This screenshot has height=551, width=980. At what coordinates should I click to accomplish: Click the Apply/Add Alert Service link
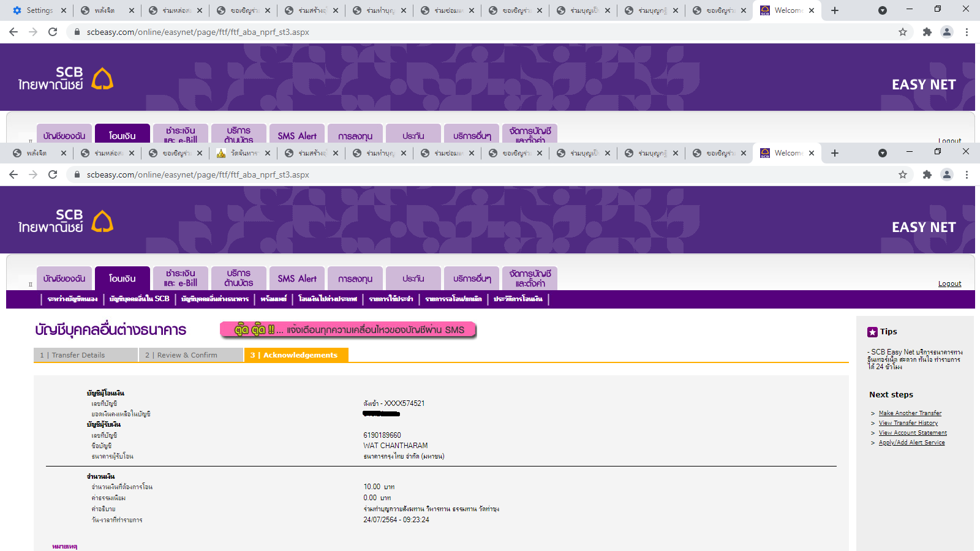pos(911,443)
